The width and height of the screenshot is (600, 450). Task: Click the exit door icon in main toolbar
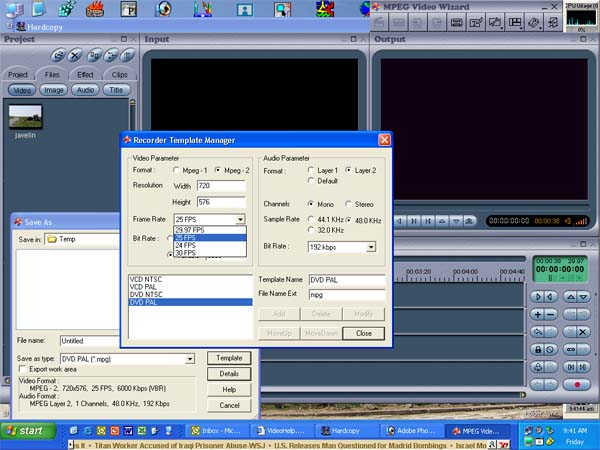click(553, 23)
